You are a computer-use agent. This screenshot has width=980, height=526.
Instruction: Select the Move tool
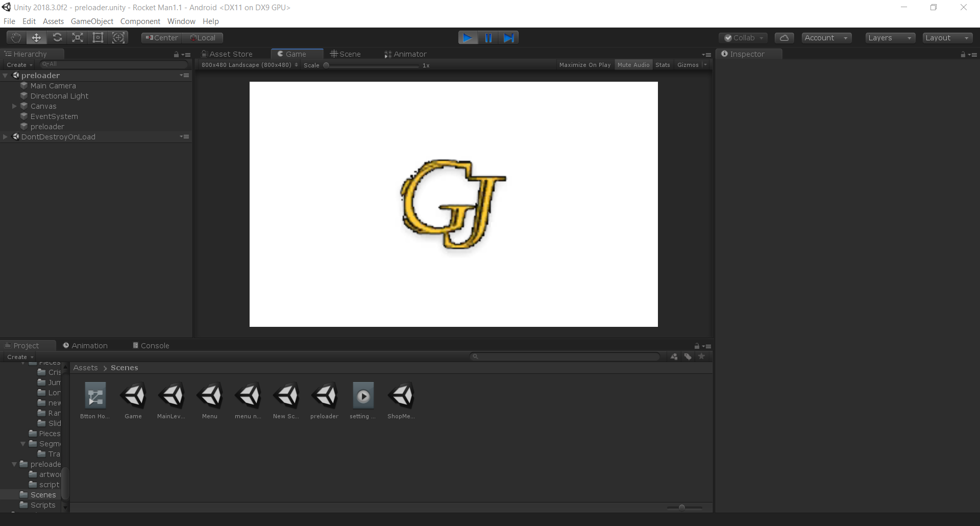(36, 37)
